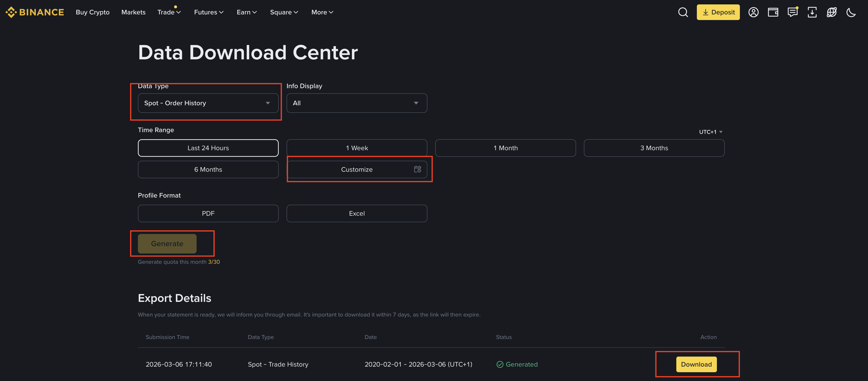This screenshot has width=868, height=381.
Task: Open the Markets menu item
Action: (133, 12)
